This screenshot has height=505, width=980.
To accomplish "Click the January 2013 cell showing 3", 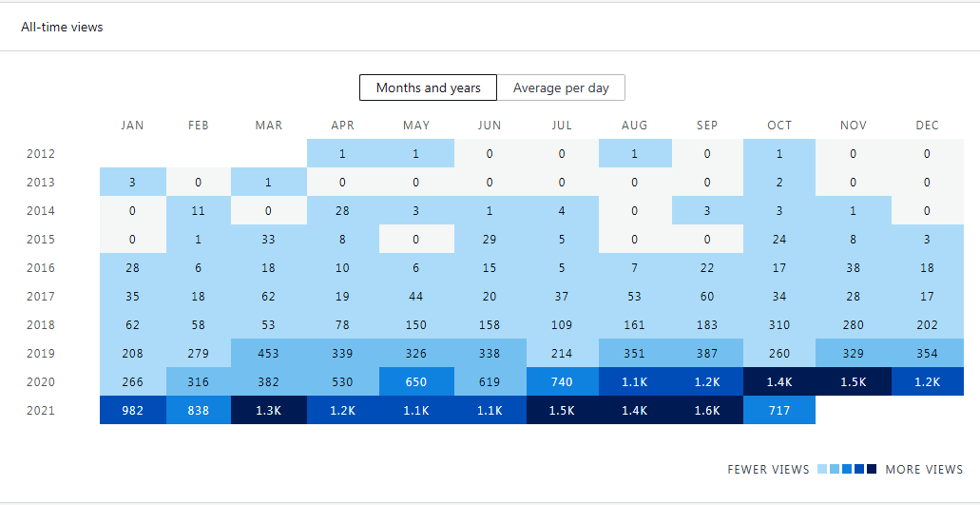I will [x=133, y=182].
